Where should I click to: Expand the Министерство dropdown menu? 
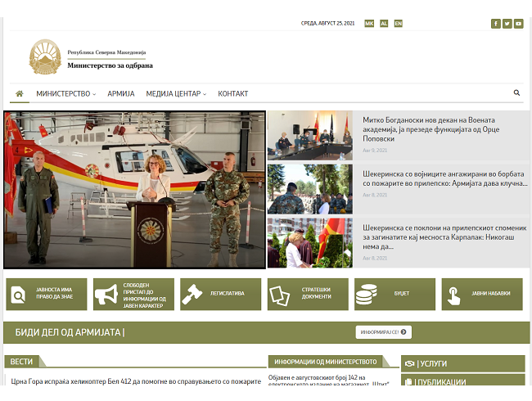point(65,94)
